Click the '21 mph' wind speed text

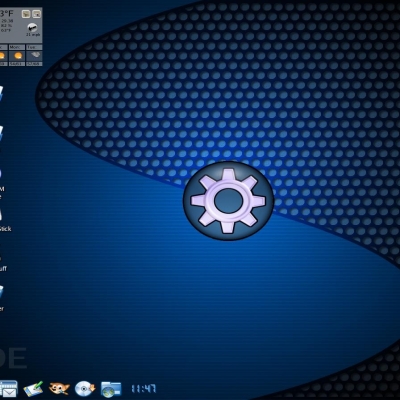[33, 35]
